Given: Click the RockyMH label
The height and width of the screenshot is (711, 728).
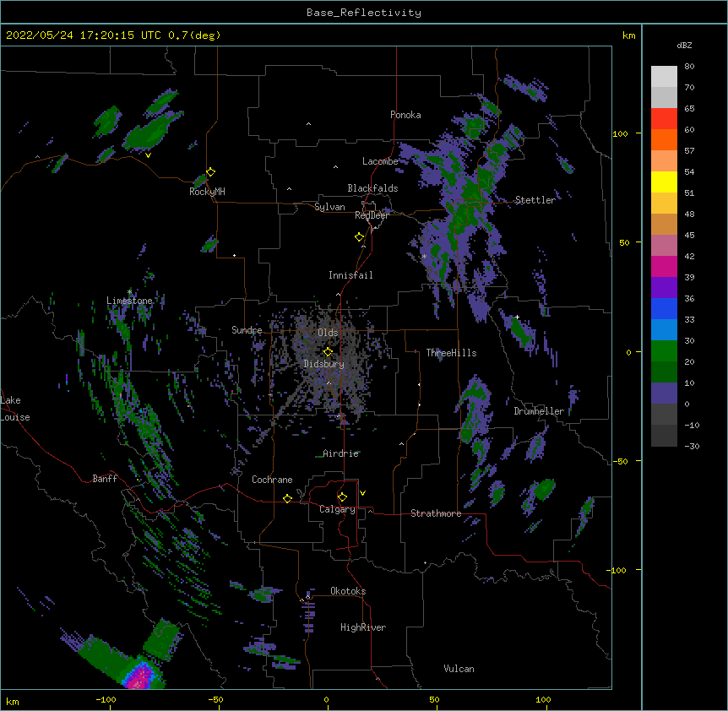Looking at the screenshot, I should [x=207, y=192].
